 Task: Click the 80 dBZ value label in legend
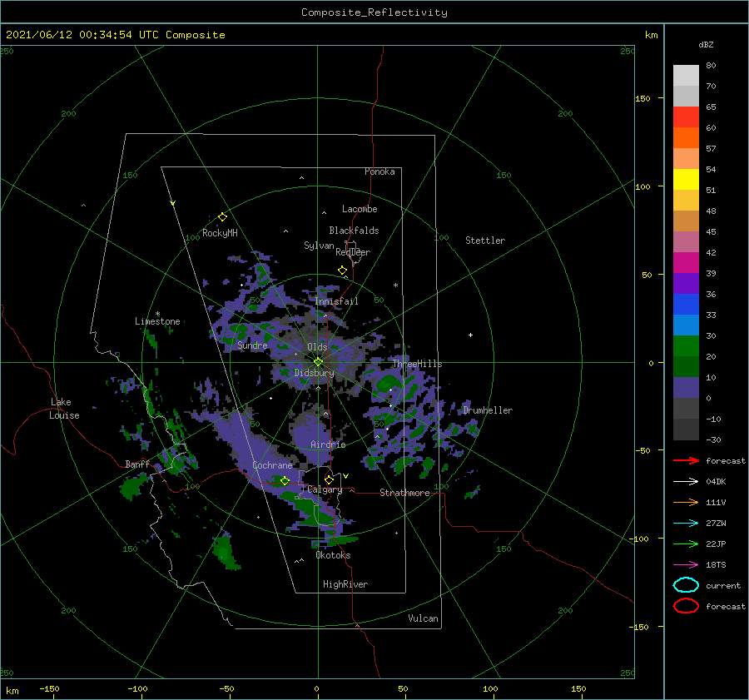click(x=711, y=66)
